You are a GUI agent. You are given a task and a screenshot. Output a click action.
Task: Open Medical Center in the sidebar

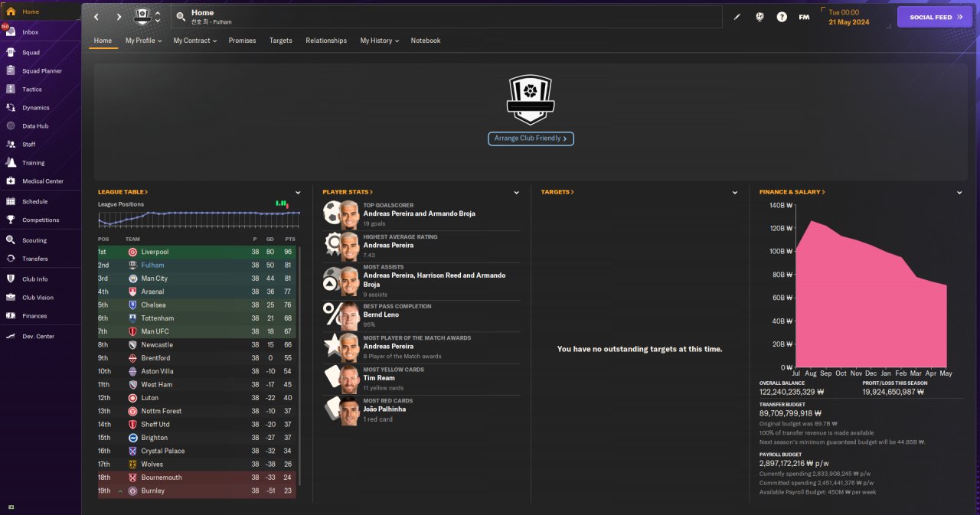pos(41,181)
